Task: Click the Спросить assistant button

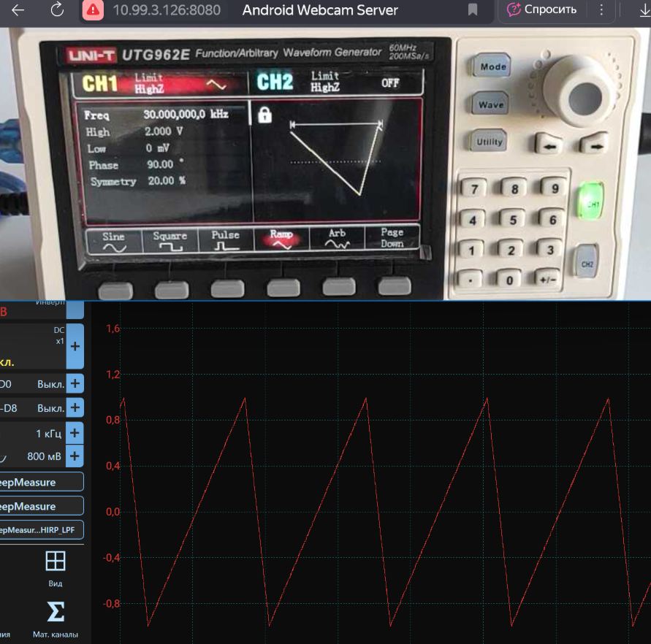Action: click(542, 10)
